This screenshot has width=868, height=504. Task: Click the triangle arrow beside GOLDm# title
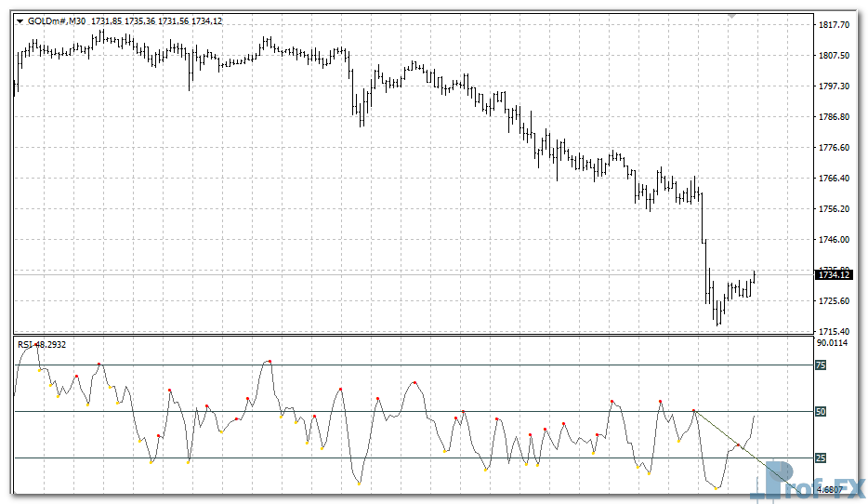click(x=20, y=20)
